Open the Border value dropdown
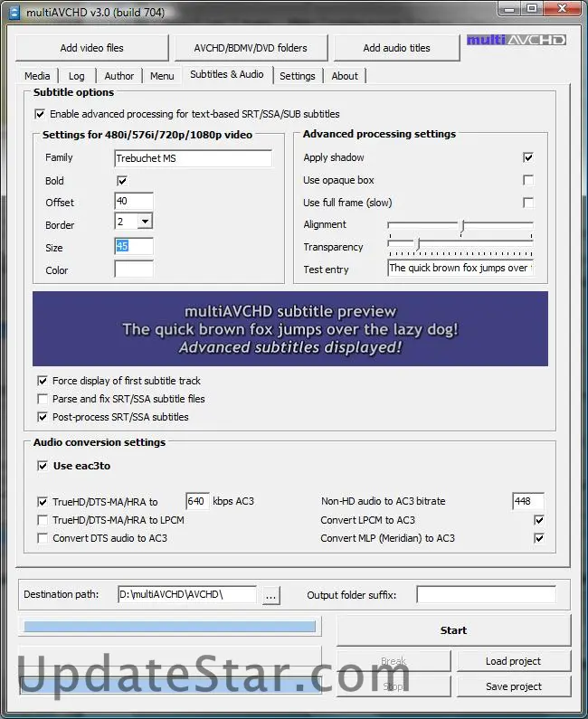 tap(145, 222)
